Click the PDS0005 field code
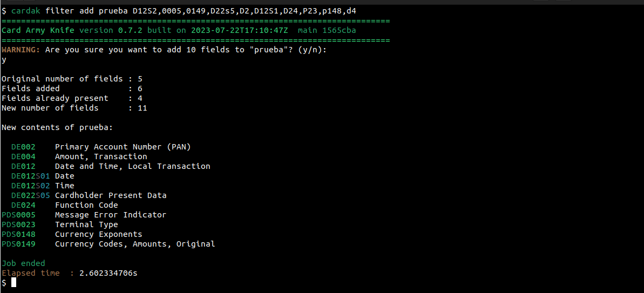644x293 pixels. [x=18, y=215]
